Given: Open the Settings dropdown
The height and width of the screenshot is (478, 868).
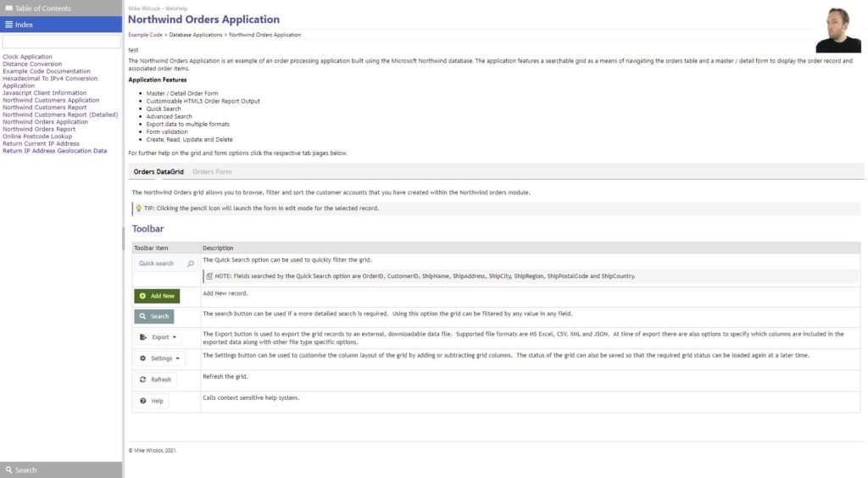Looking at the screenshot, I should 159,358.
